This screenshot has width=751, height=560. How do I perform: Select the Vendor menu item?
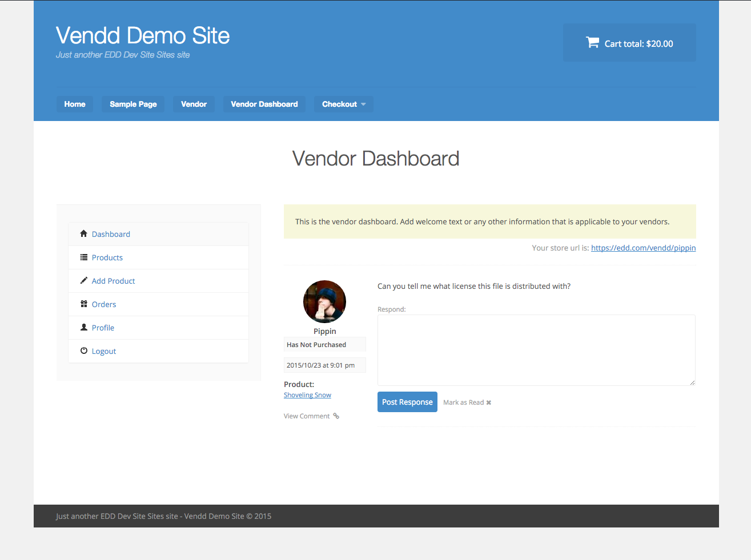pyautogui.click(x=194, y=104)
